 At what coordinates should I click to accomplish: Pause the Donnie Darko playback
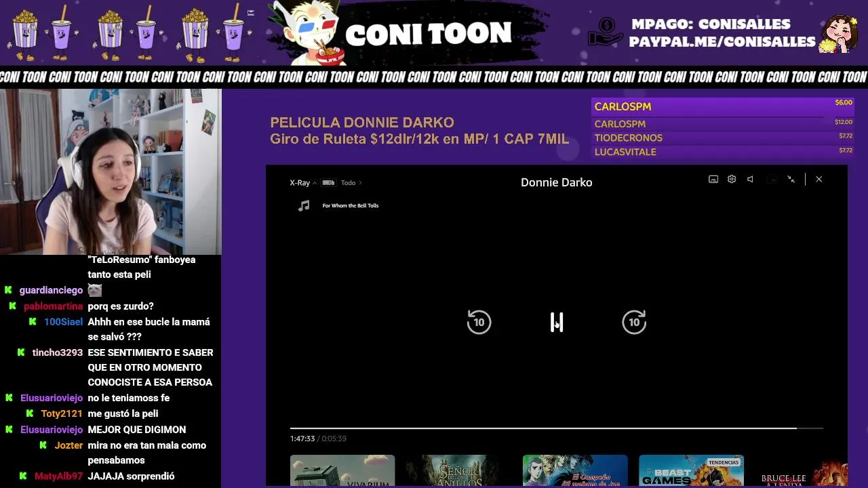(x=557, y=323)
